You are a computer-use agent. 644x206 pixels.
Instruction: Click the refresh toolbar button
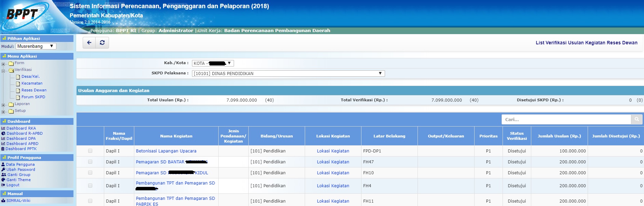102,43
